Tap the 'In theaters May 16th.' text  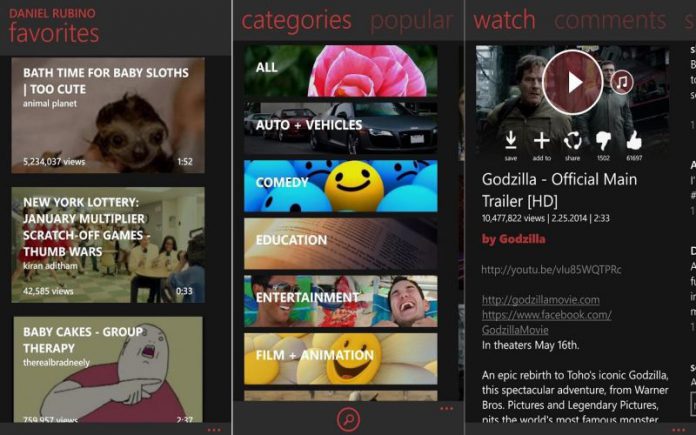pyautogui.click(x=530, y=345)
